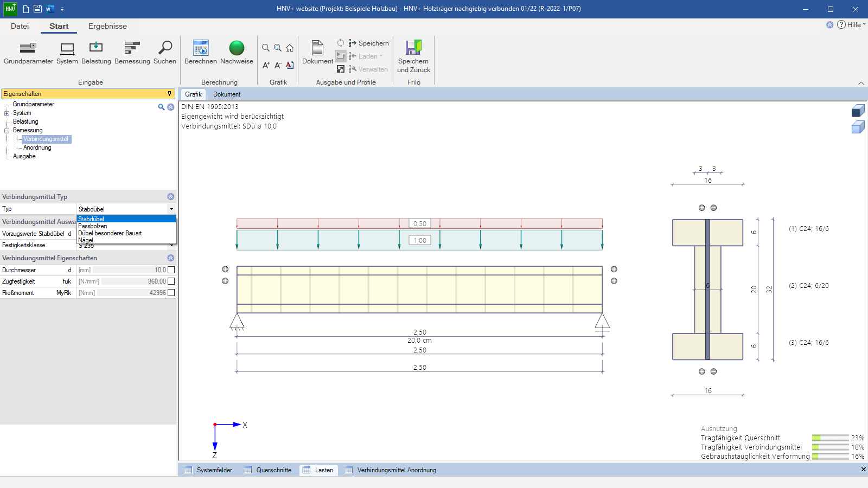Open Grundparameter input in ribbon
Image resolution: width=868 pixels, height=488 pixels.
point(28,53)
